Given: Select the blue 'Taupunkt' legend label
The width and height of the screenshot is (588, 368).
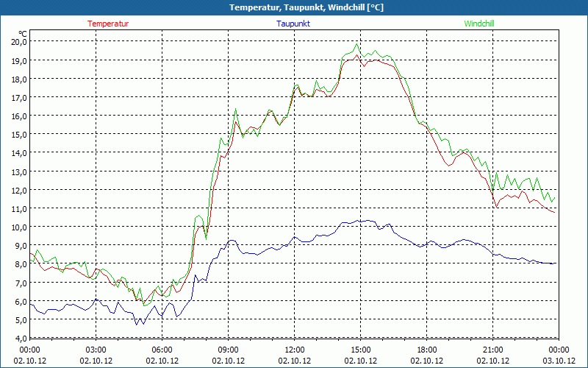Looking at the screenshot, I should [x=293, y=24].
